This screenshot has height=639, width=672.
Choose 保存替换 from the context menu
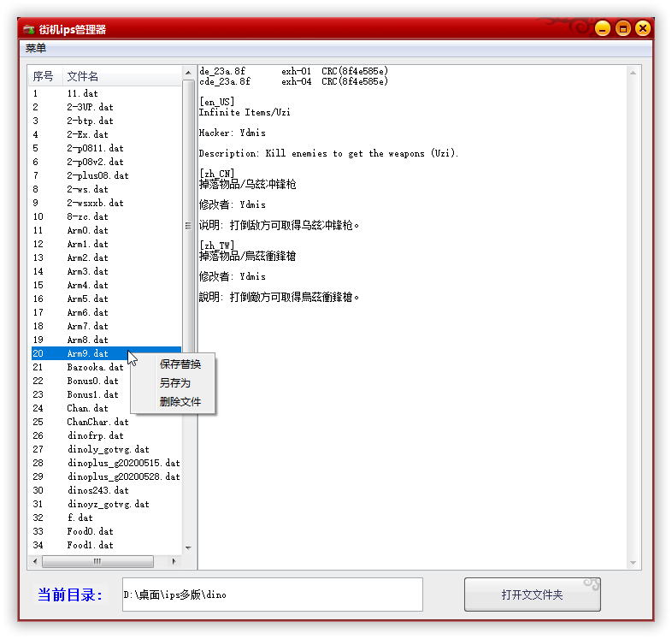pyautogui.click(x=180, y=364)
